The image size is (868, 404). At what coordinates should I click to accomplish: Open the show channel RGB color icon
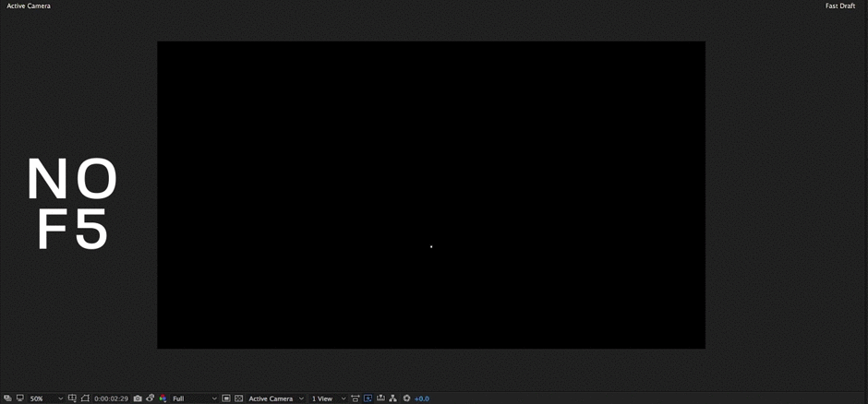(163, 398)
